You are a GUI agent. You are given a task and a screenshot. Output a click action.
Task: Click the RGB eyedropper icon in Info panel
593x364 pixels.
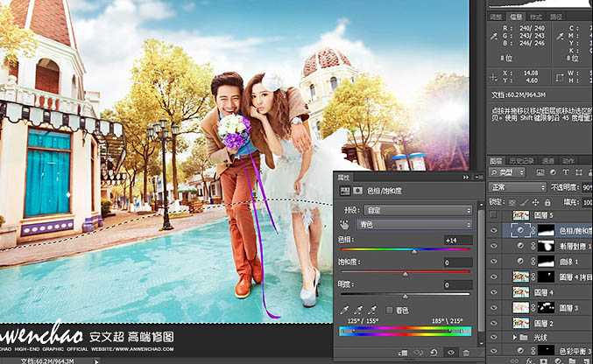tap(494, 36)
